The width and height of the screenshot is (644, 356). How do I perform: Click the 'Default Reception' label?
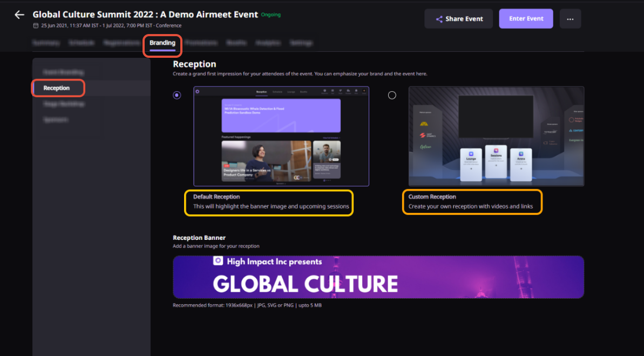point(216,197)
